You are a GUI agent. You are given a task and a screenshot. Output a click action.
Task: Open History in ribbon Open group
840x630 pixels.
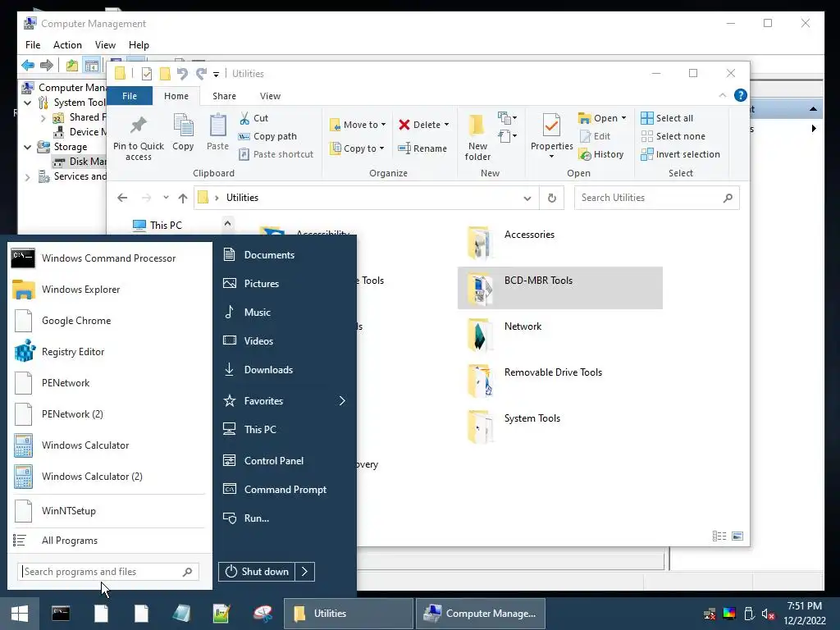(601, 154)
